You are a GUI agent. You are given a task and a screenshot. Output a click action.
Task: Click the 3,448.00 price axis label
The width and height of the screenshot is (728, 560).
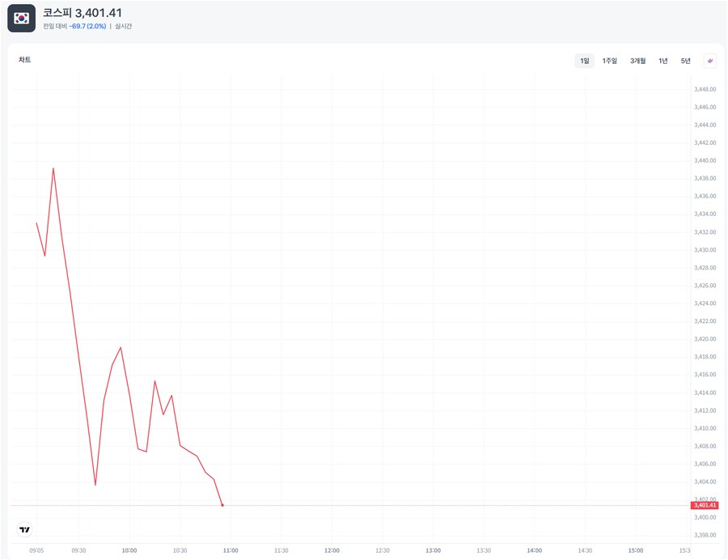[x=705, y=89]
